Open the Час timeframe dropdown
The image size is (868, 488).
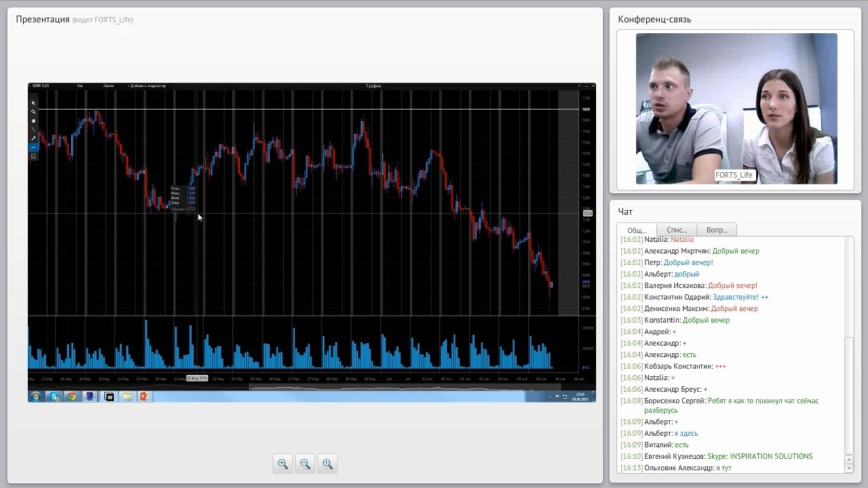click(x=80, y=86)
